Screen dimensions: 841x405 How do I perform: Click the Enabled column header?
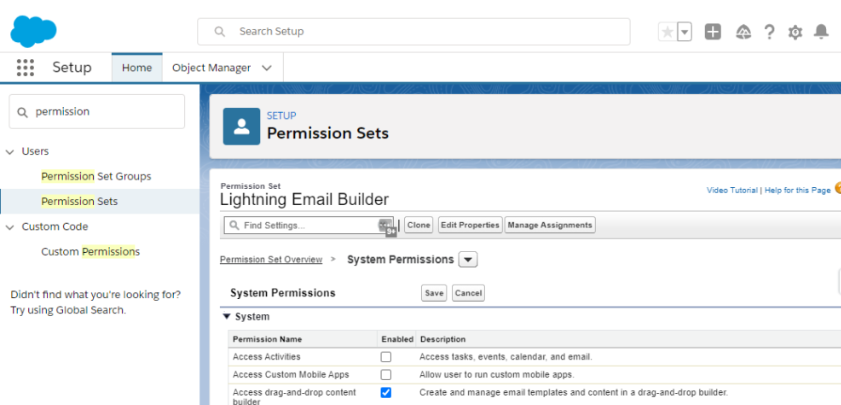tap(397, 339)
